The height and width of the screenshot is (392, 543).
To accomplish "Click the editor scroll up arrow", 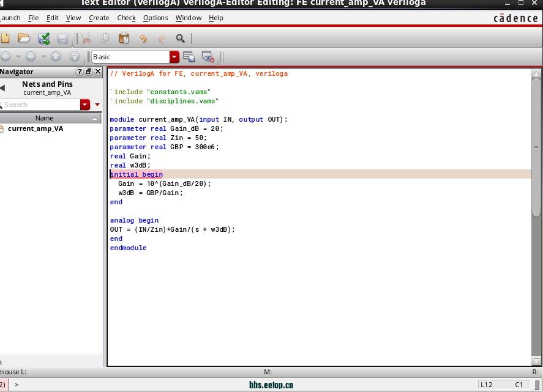I will [x=536, y=74].
